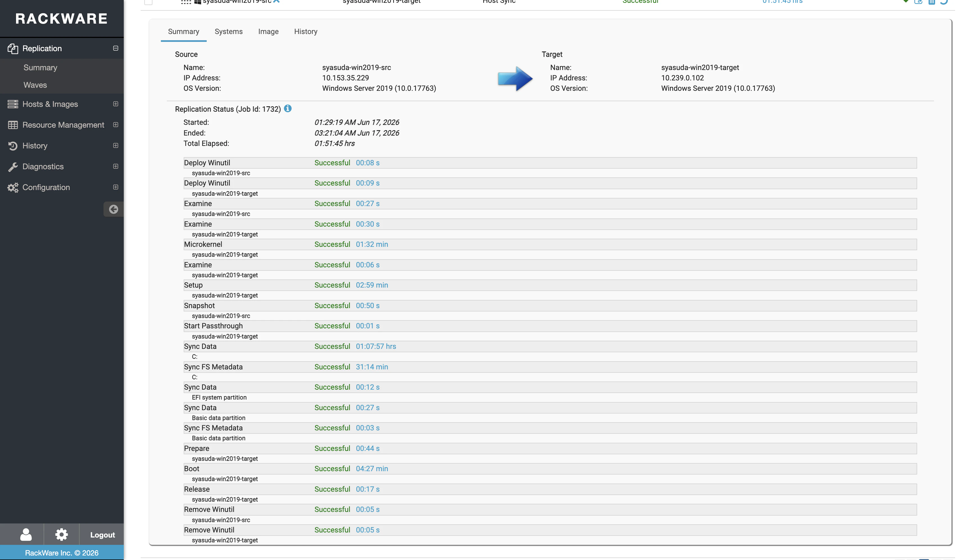Screen dimensions: 972x560
Task: Click the Replication Status (Job Id: 1732) heading
Action: (x=228, y=109)
